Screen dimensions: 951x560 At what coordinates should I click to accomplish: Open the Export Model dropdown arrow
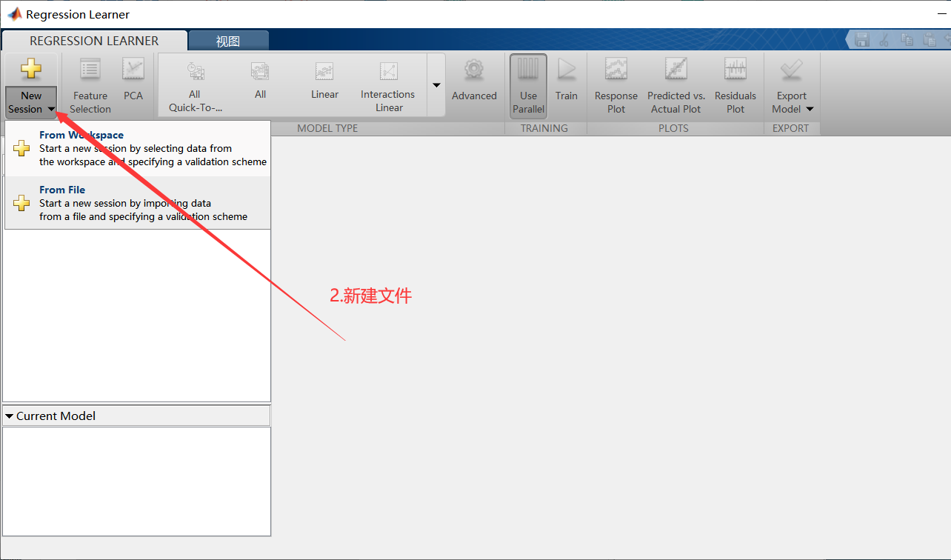coord(810,110)
